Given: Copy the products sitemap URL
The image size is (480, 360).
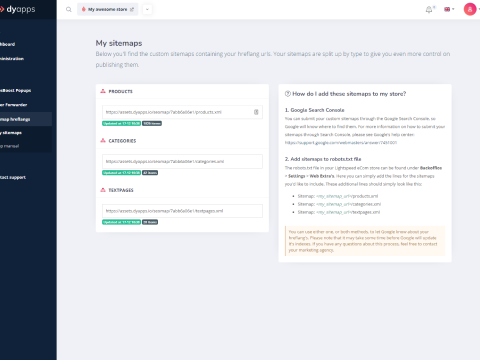Looking at the screenshot, I should coord(256,112).
